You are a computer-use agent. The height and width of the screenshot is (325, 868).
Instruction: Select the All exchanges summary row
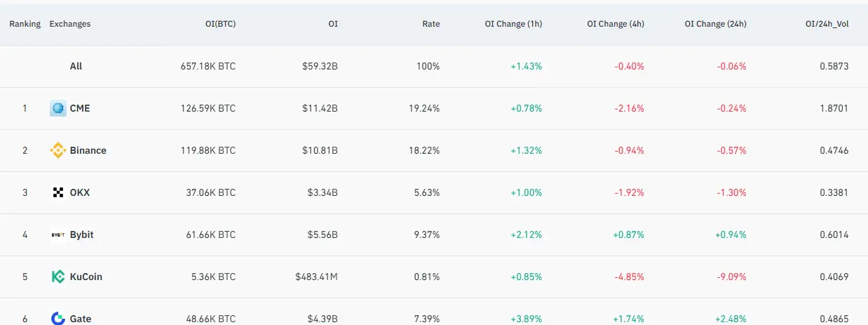tap(76, 66)
